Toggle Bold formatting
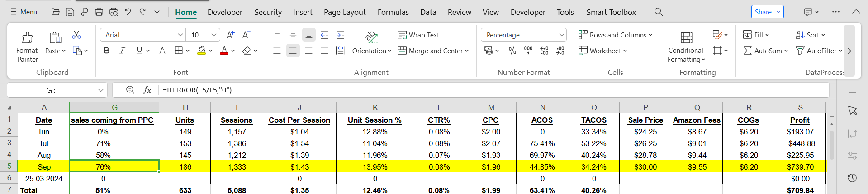 click(107, 51)
